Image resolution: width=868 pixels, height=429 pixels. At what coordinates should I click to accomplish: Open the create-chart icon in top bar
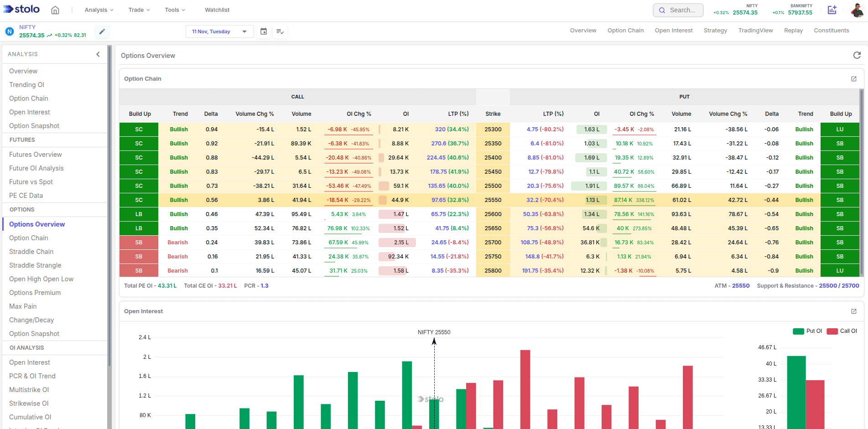(x=832, y=10)
